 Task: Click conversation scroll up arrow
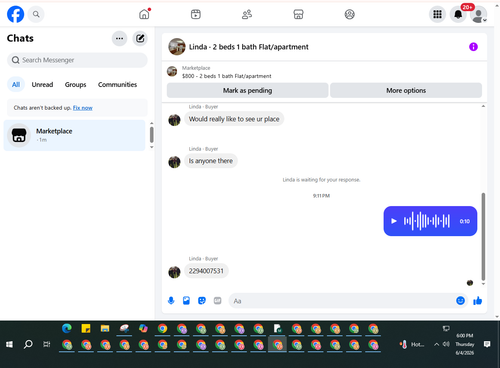(483, 106)
